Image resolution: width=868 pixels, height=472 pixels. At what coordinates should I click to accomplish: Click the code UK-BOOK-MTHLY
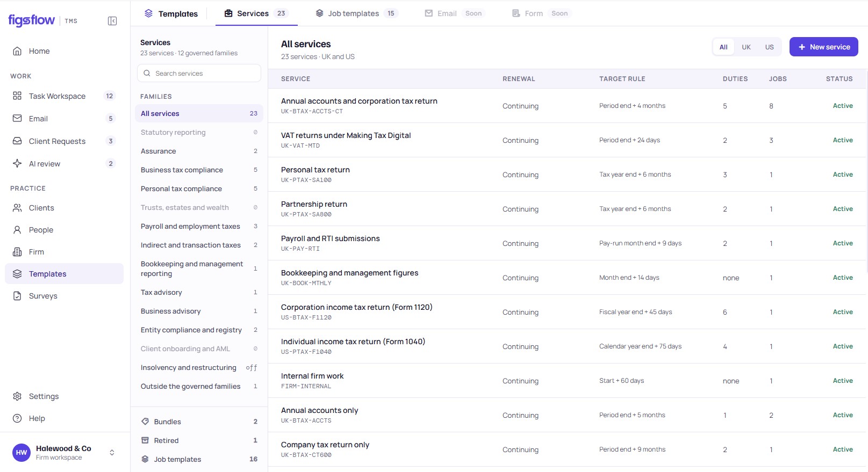coord(306,283)
